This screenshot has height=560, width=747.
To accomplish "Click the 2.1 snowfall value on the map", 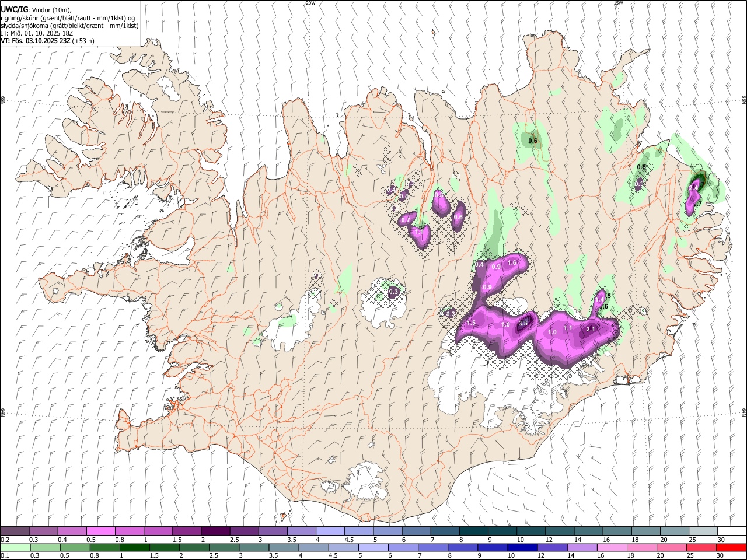I will 590,329.
